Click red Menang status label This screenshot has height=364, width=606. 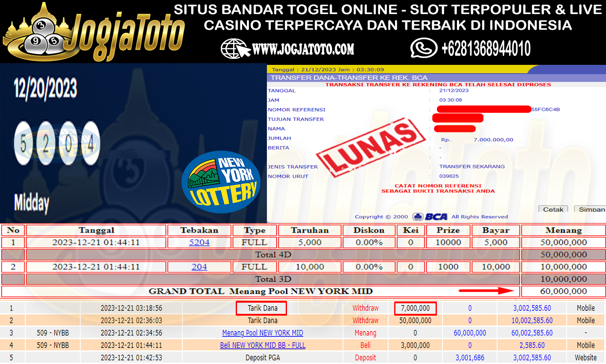pos(366,333)
